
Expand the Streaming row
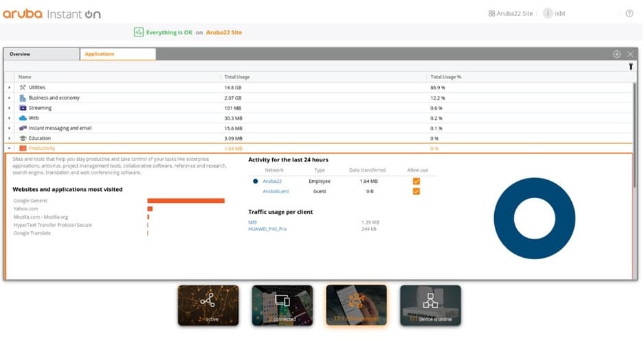click(x=10, y=108)
